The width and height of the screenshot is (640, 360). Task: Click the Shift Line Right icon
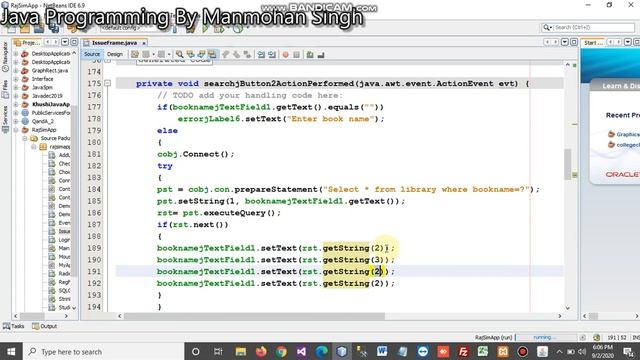(x=272, y=54)
